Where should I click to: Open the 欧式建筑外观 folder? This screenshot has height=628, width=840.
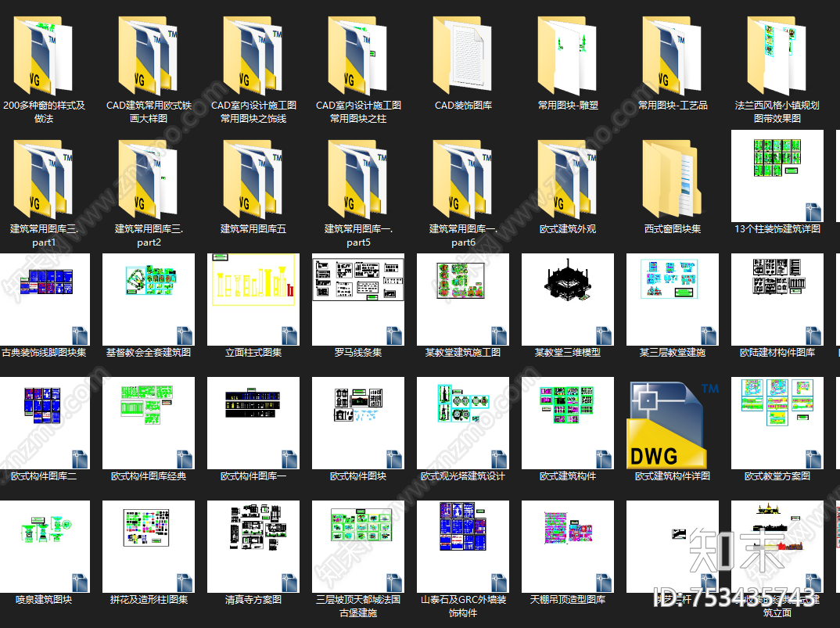click(x=568, y=180)
